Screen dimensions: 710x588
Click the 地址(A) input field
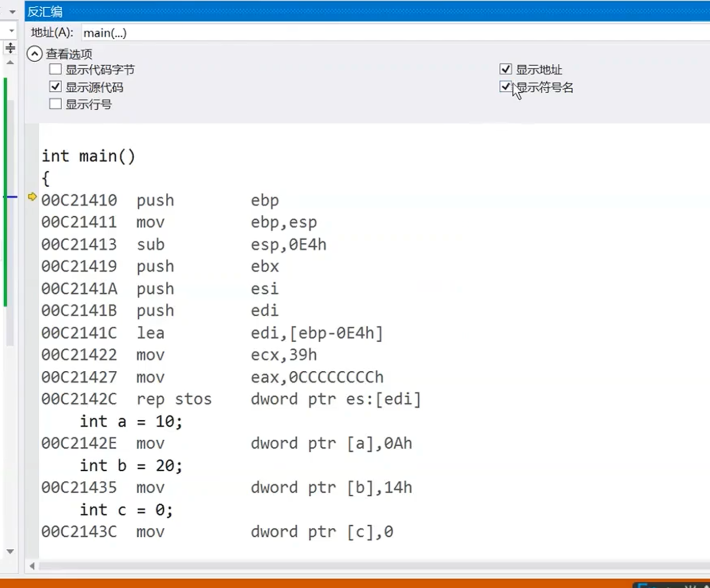[395, 33]
